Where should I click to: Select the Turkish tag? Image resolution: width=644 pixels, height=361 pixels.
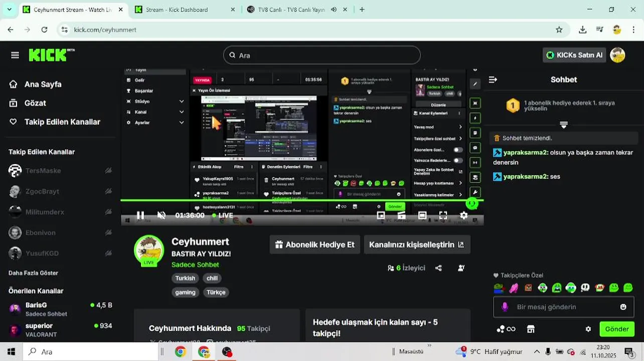185,278
